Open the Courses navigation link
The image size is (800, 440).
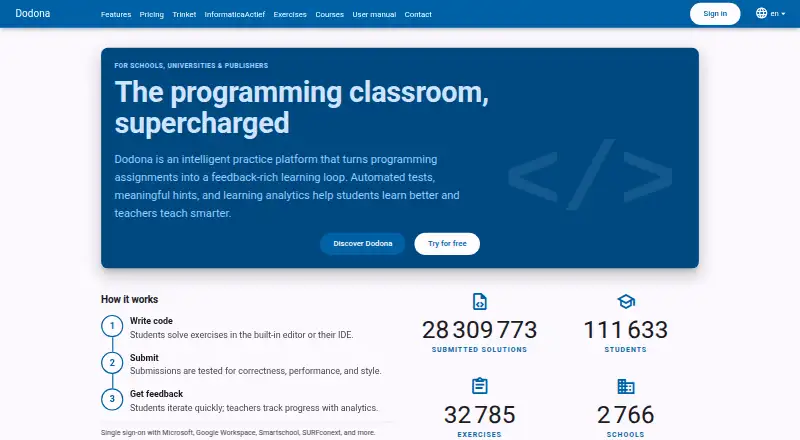(x=330, y=14)
